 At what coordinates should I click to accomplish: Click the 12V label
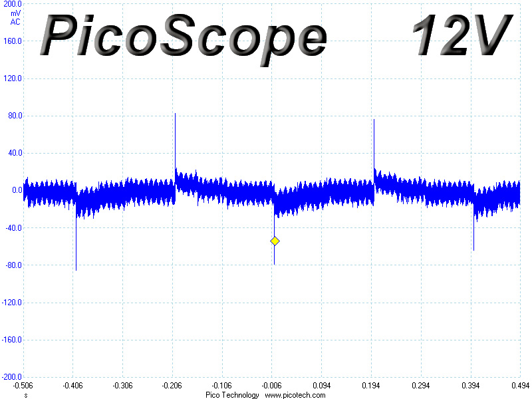pos(462,35)
